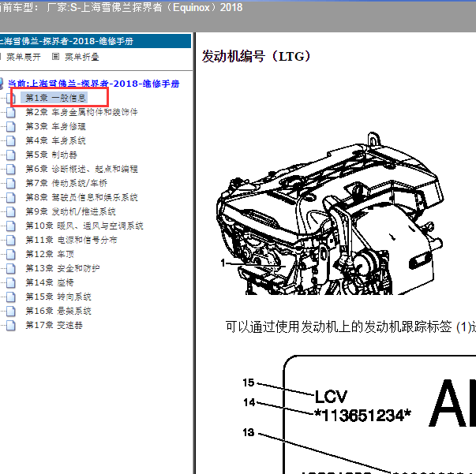Click the 发动机编号（LTG） heading
This screenshot has height=474, width=476.
257,57
